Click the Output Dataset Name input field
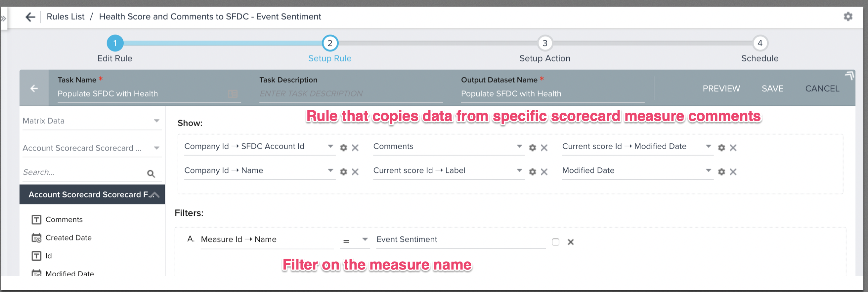Viewport: 868px width, 292px height. [553, 94]
